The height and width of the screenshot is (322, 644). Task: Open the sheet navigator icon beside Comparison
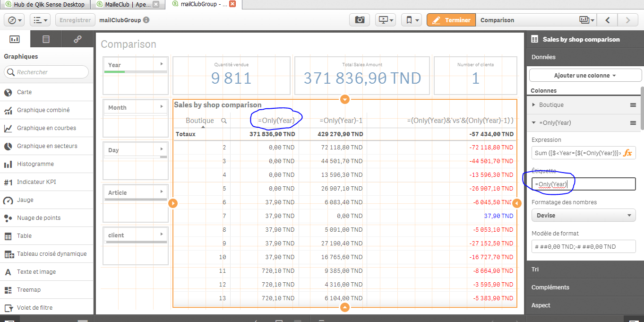(x=586, y=20)
